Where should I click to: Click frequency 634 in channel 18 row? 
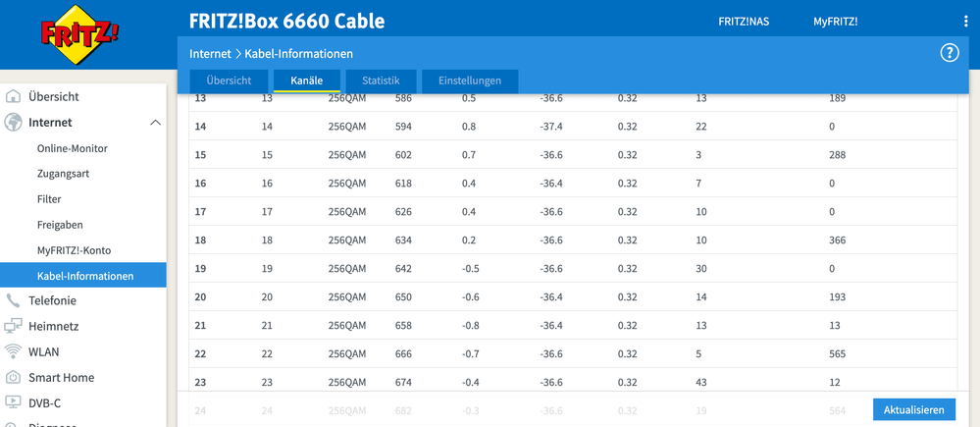pos(403,240)
